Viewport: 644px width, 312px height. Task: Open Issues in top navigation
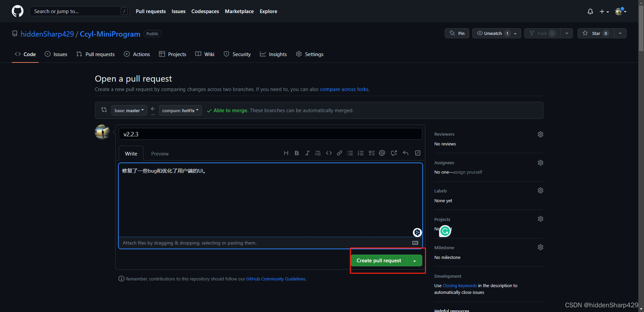[178, 11]
